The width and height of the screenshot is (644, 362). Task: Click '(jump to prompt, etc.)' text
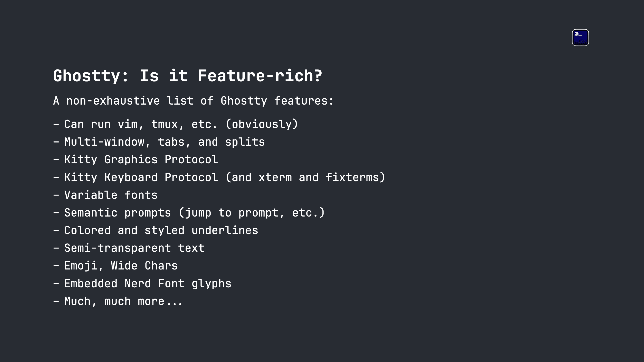[252, 213]
